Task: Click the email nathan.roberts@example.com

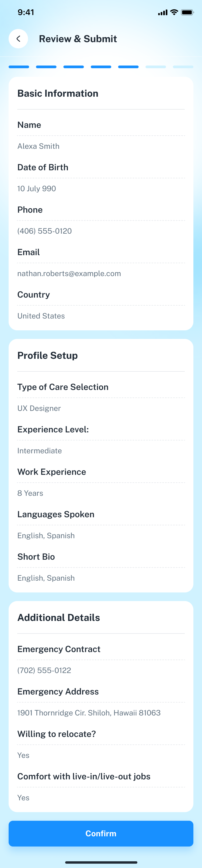Action: coord(69,274)
